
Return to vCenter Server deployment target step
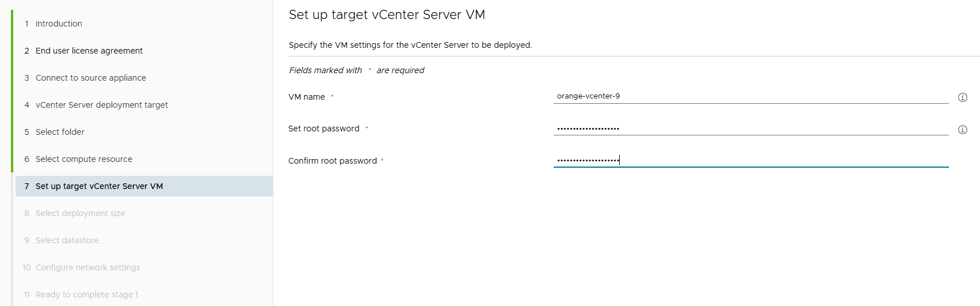coord(102,105)
